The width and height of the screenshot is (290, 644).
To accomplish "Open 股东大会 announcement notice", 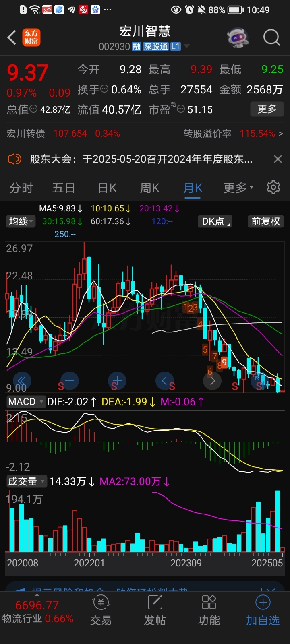I will pos(141,159).
